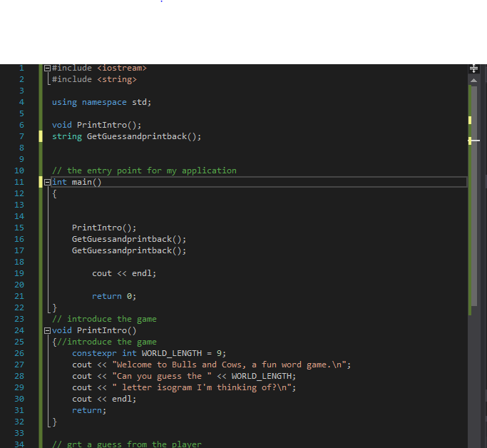Image resolution: width=487 pixels, height=448 pixels.
Task: Click the closing brace on line 32
Action: (54, 422)
